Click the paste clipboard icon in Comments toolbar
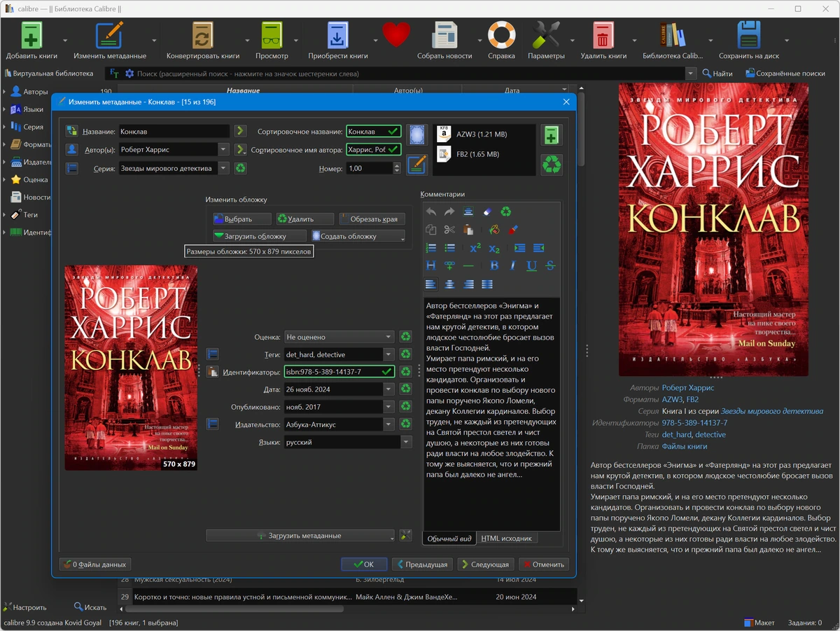Viewport: 840px width, 631px height. 468,229
